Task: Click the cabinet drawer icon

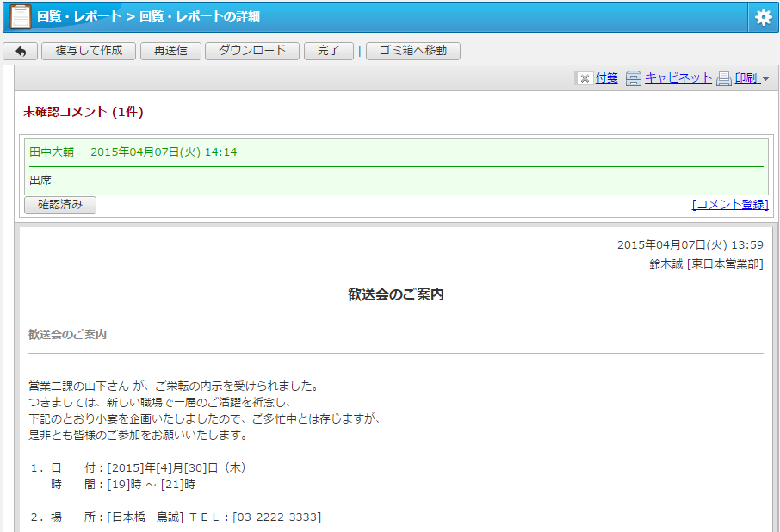Action: [634, 78]
